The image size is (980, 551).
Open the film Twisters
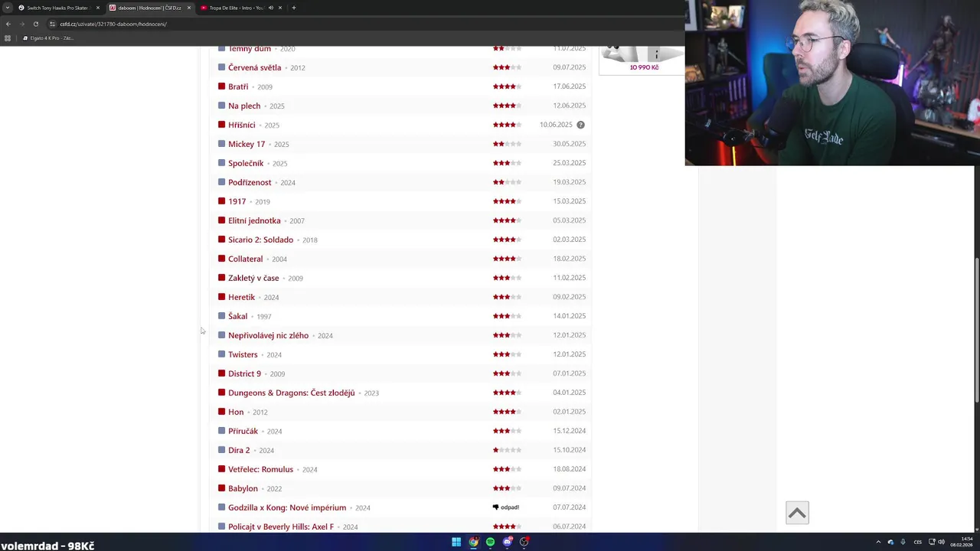pyautogui.click(x=243, y=354)
